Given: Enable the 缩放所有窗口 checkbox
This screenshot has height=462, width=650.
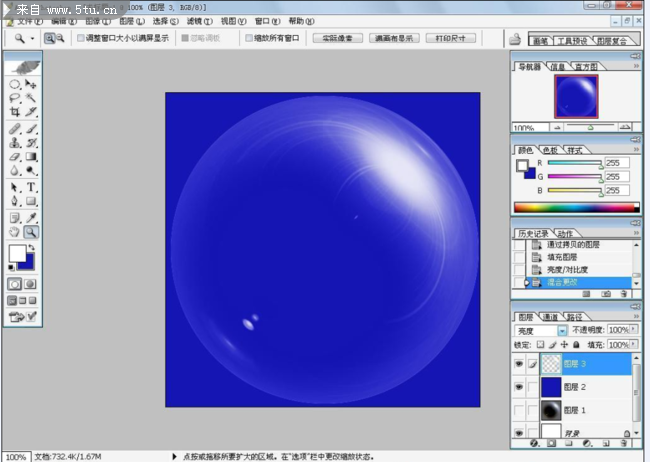Looking at the screenshot, I should pos(249,38).
